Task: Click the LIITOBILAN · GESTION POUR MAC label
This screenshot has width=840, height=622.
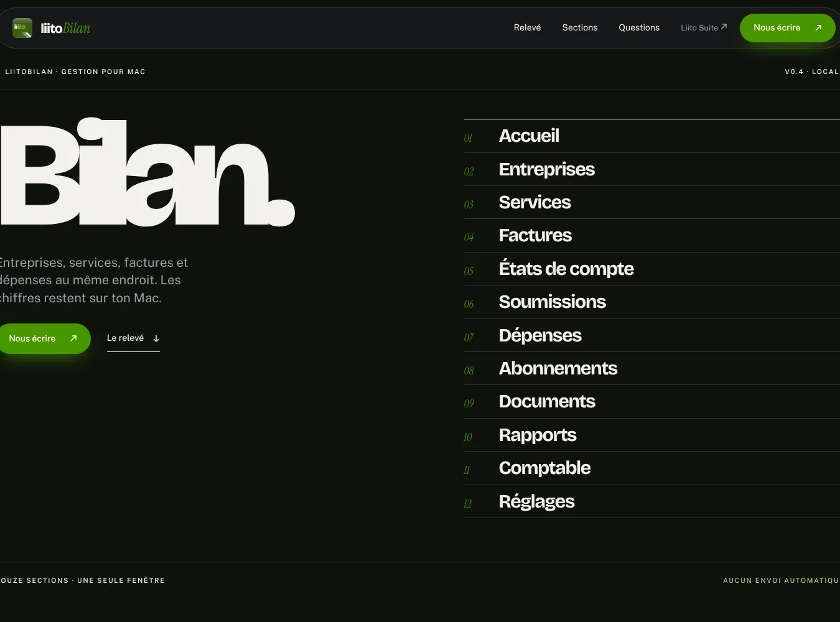Action: [75, 72]
